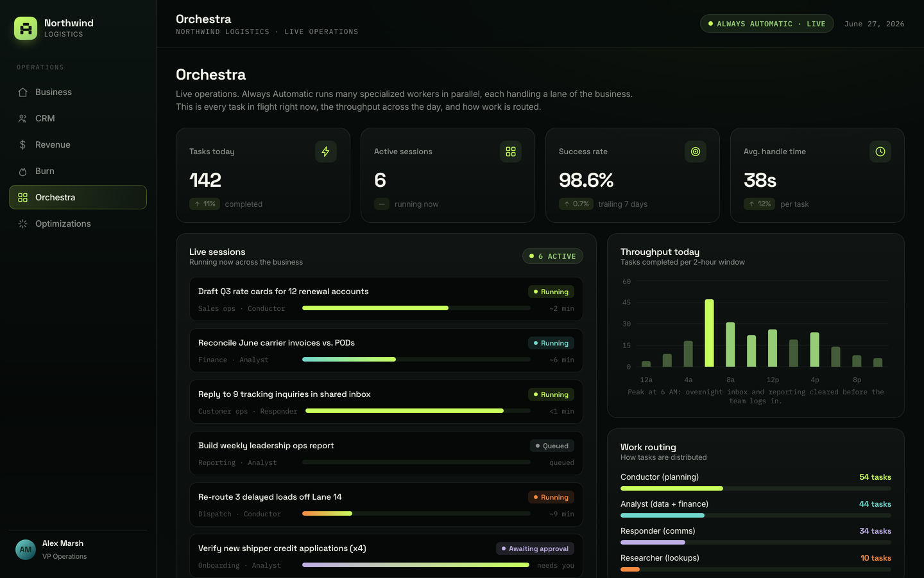Click the clock icon on Avg. handle time card

click(x=880, y=152)
